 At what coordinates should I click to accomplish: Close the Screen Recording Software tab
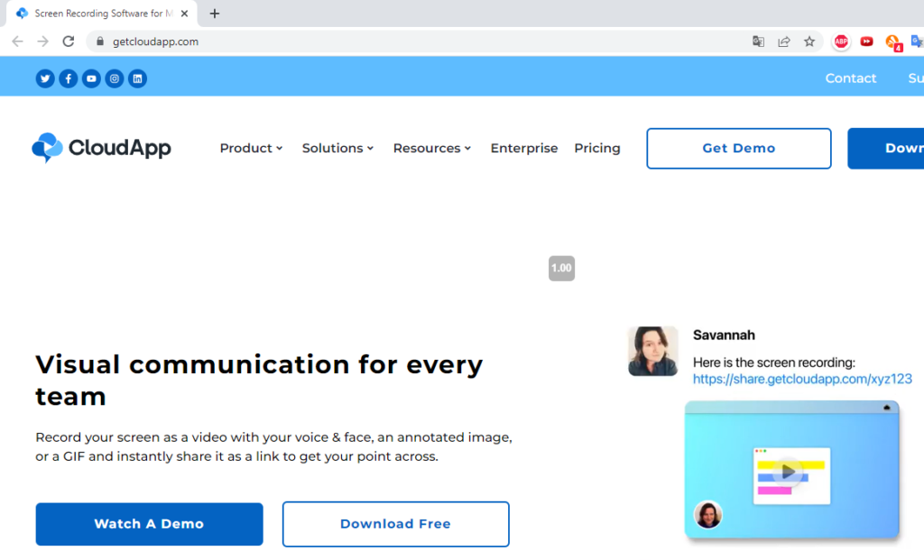coord(184,14)
